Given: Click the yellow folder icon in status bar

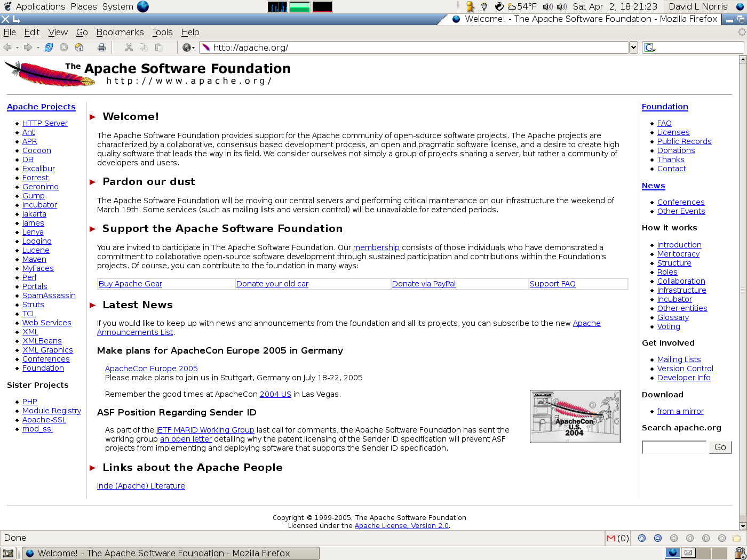Looking at the screenshot, I should click(x=737, y=538).
